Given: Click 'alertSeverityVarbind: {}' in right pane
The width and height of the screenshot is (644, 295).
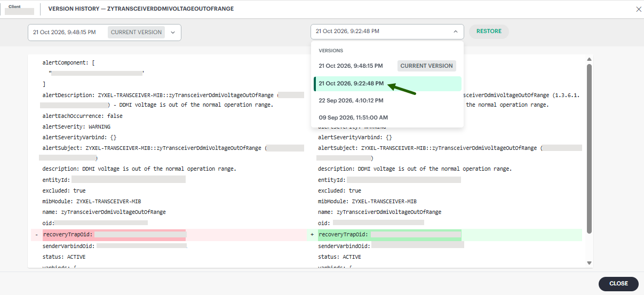Looking at the screenshot, I should (x=355, y=137).
